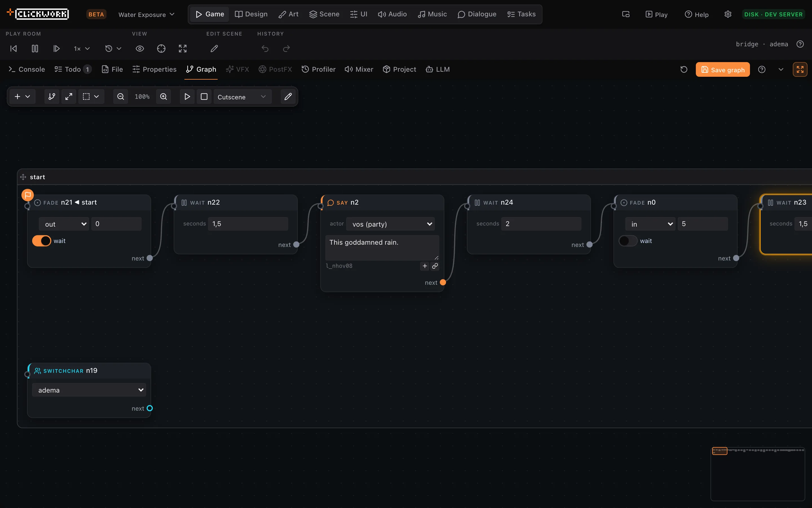The height and width of the screenshot is (508, 812).
Task: Click the minimap thumbnail
Action: tap(758, 474)
